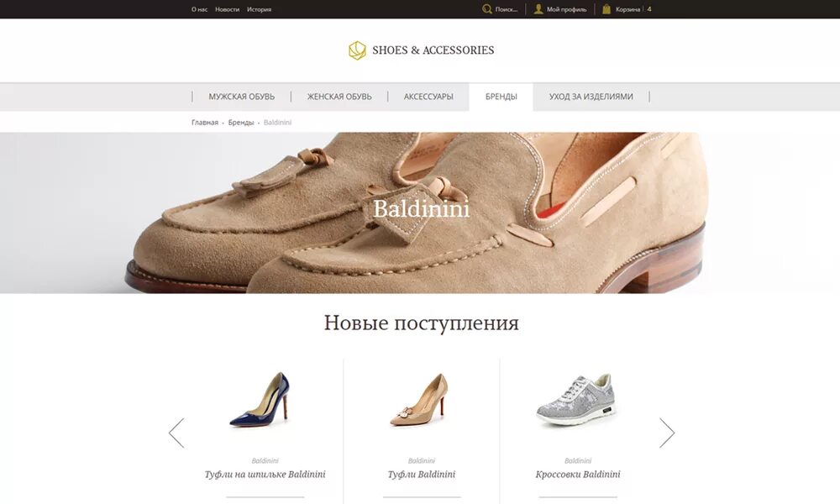Go to Главная in breadcrumbs
840x504 pixels.
(205, 123)
